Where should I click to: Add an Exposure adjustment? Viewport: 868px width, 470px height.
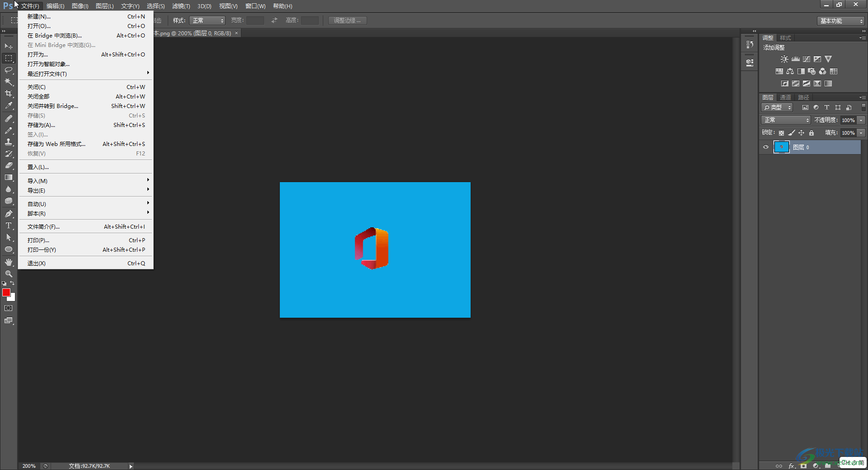pos(817,59)
